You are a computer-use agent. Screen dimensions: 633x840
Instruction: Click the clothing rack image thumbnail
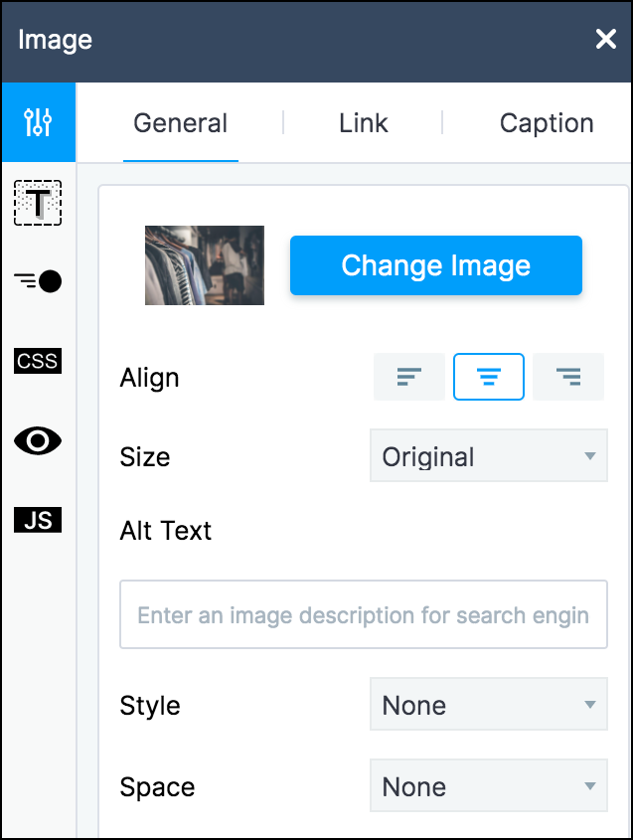coord(205,265)
